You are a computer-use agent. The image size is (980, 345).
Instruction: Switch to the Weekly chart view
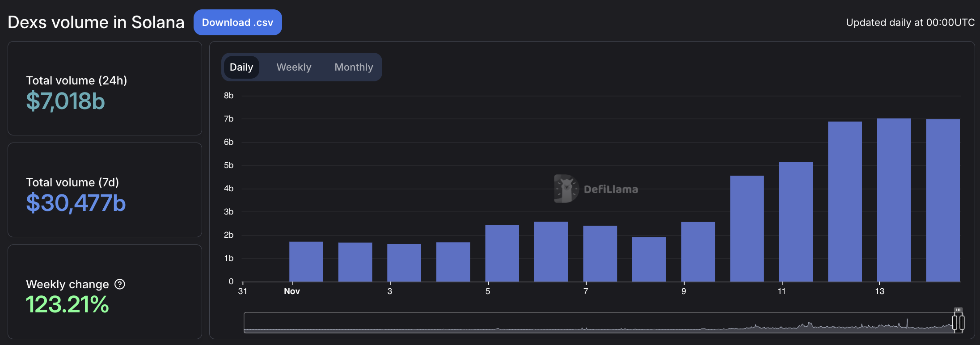coord(294,67)
